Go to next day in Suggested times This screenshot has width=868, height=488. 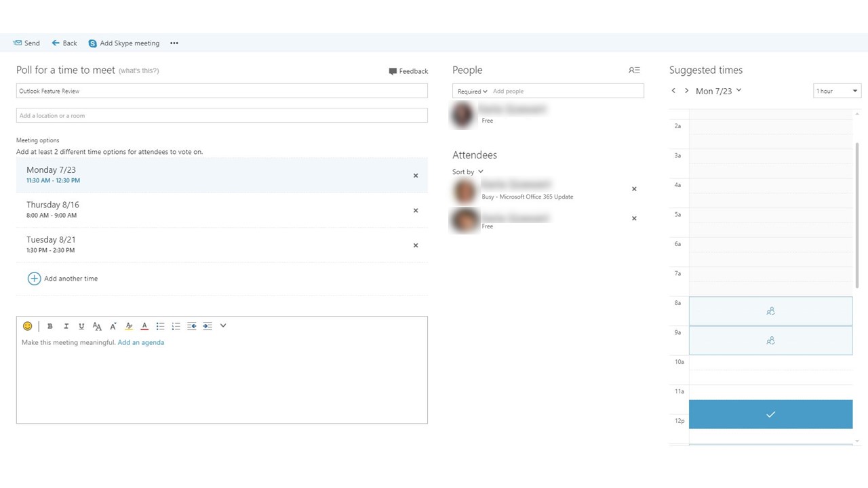(x=686, y=91)
